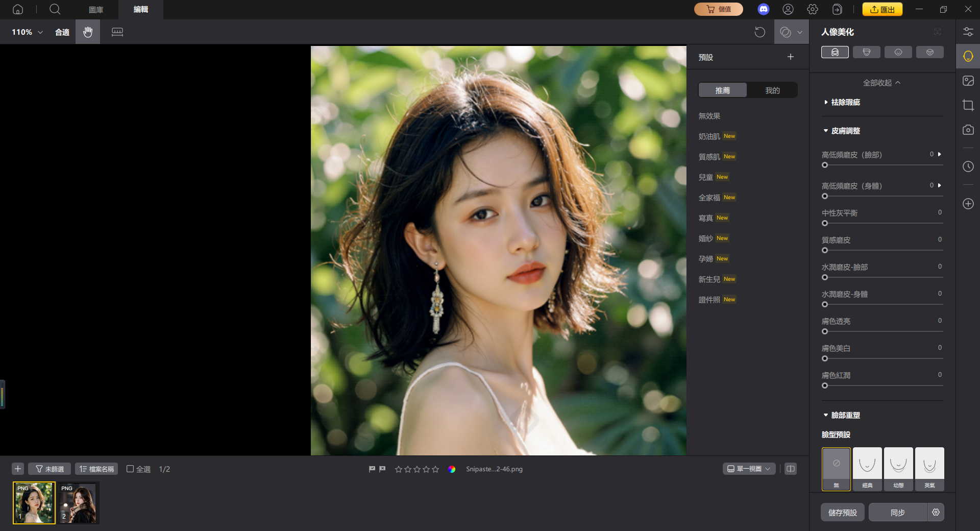The height and width of the screenshot is (531, 980).
Task: Click the color label wheel icon
Action: [452, 469]
